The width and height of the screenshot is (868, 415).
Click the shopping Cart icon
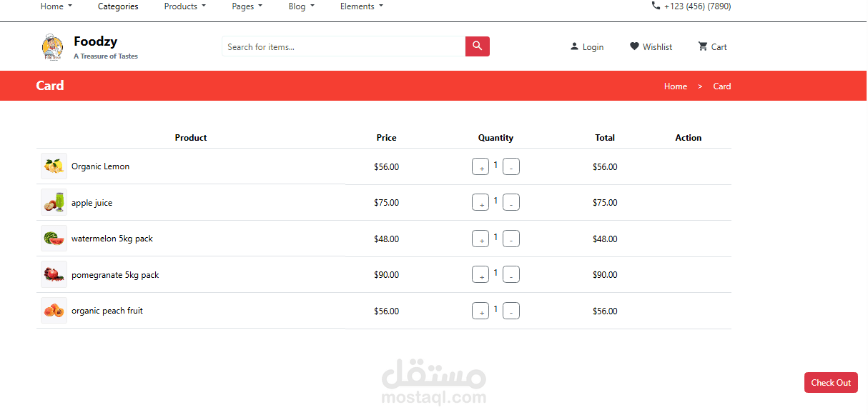tap(703, 46)
